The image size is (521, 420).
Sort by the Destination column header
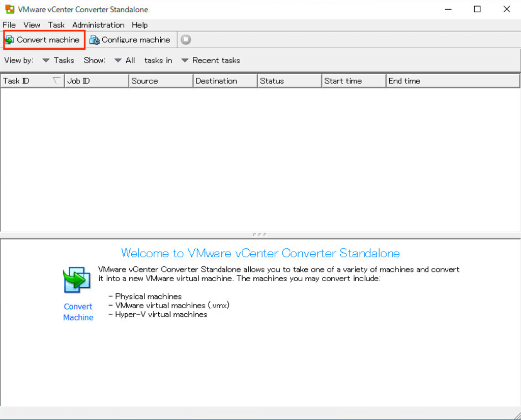coord(225,81)
